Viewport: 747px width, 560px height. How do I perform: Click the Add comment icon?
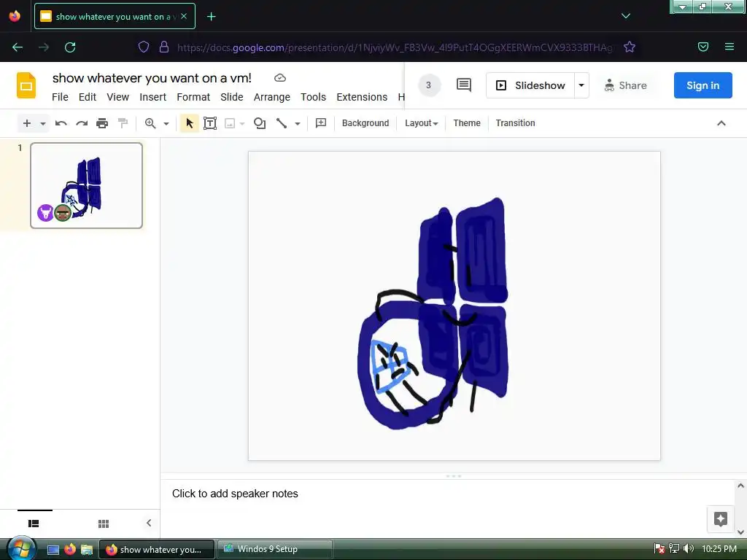point(321,123)
